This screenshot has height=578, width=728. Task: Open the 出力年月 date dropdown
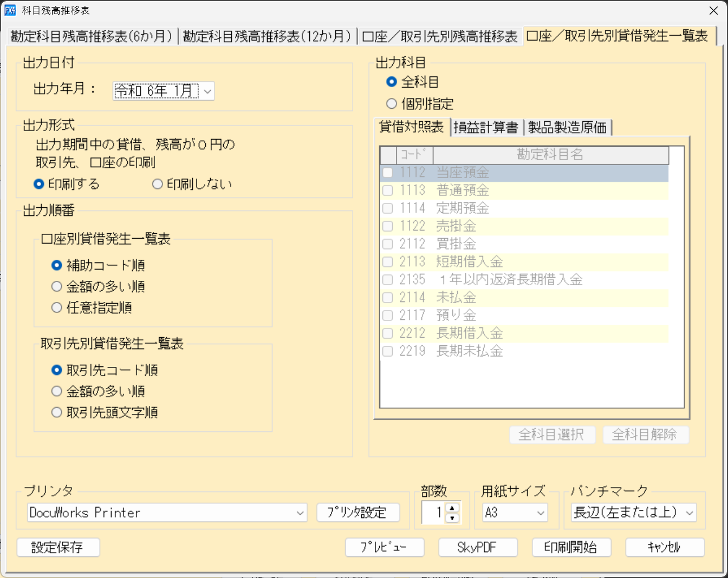click(207, 91)
